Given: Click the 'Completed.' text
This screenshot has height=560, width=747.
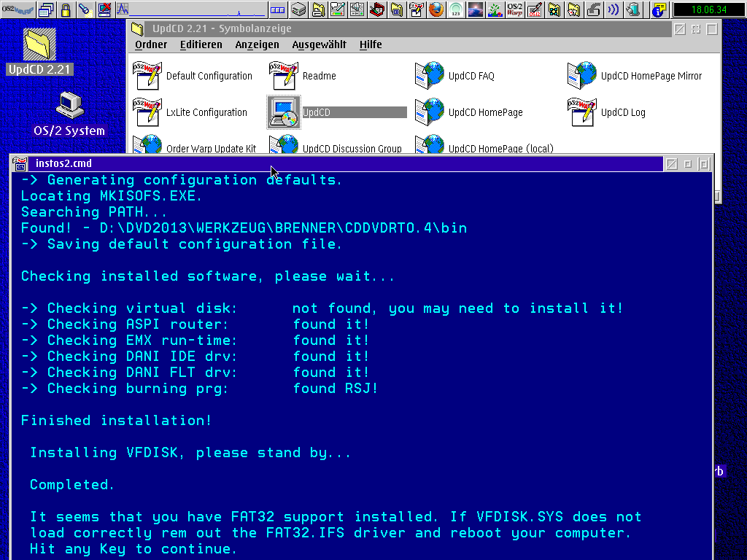Looking at the screenshot, I should [72, 485].
